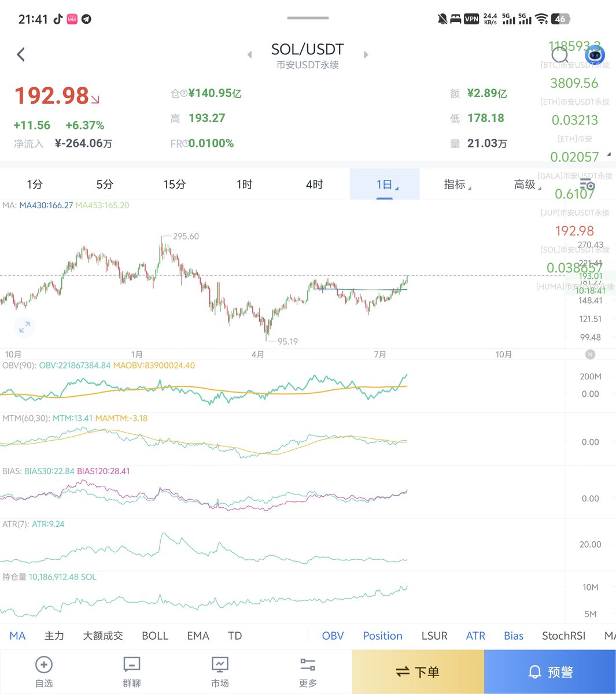The width and height of the screenshot is (616, 694).
Task: Open the robot assistant avatar
Action: (595, 55)
